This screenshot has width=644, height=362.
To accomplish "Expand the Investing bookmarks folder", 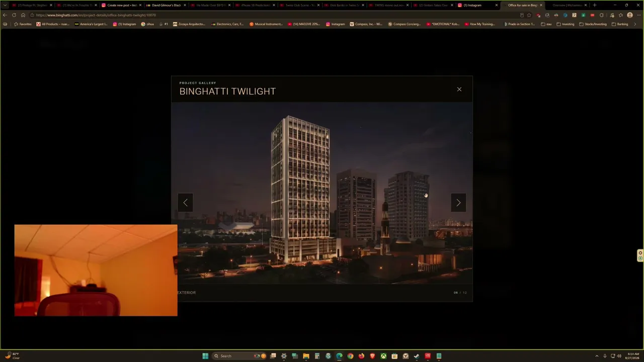I will coord(566,24).
